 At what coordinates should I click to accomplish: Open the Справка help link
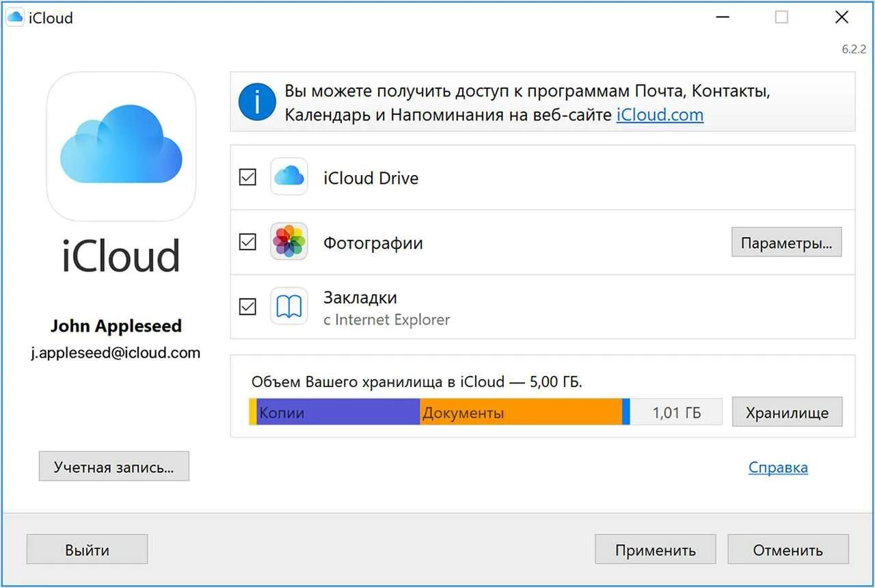[778, 468]
